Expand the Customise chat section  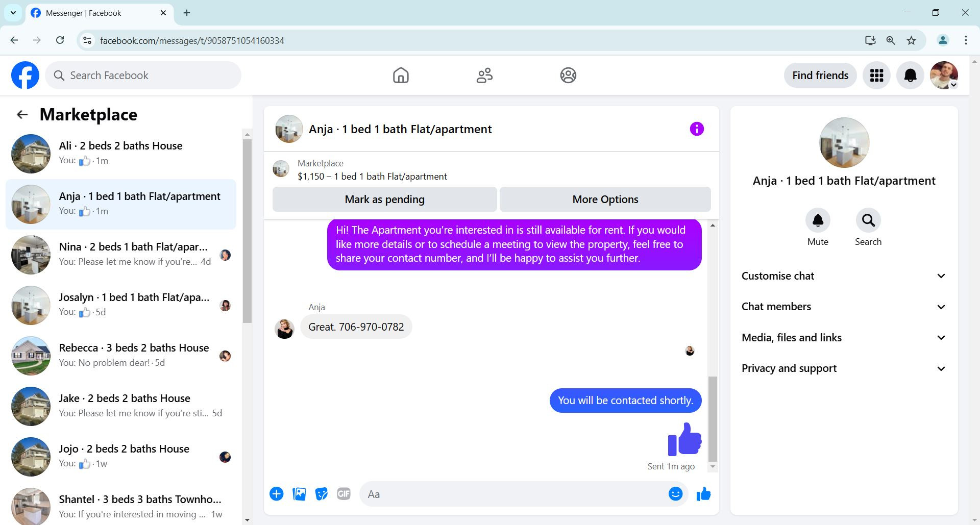(x=844, y=276)
